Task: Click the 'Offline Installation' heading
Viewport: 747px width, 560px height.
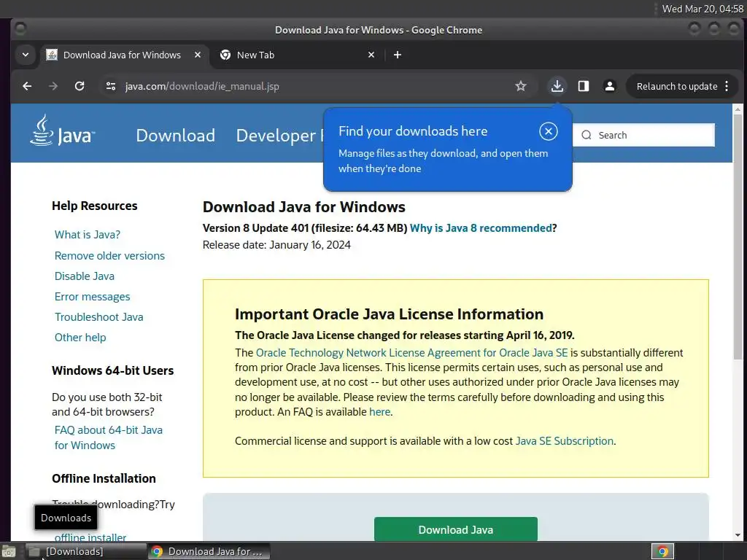Action: point(104,478)
